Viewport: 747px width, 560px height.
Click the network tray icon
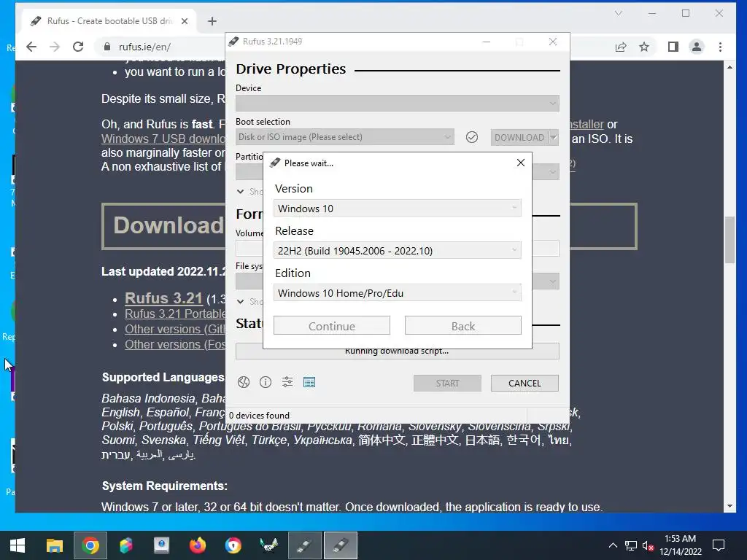tap(631, 545)
